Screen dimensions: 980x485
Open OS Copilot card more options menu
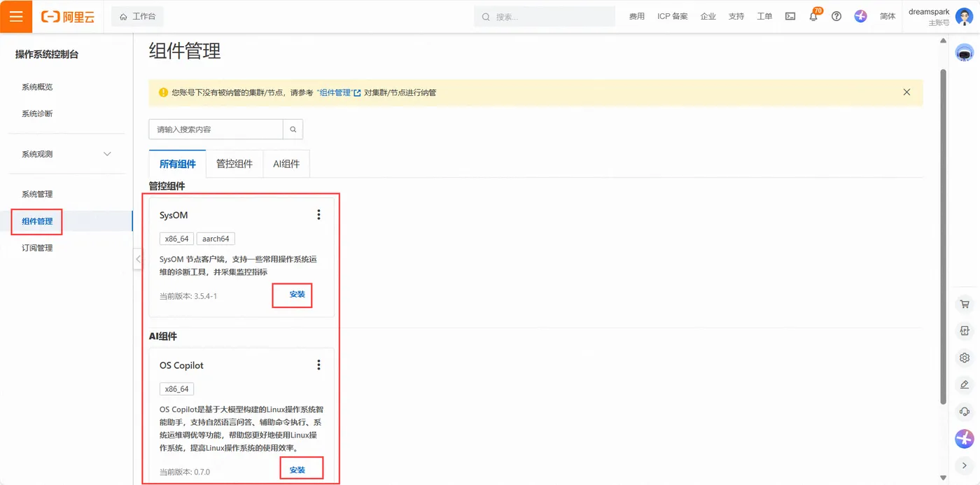coord(318,365)
